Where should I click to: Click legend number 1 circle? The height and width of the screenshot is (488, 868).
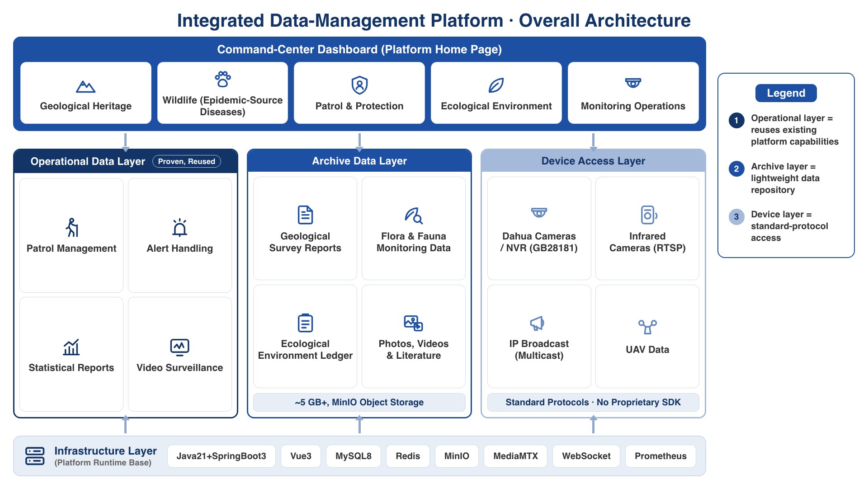736,120
